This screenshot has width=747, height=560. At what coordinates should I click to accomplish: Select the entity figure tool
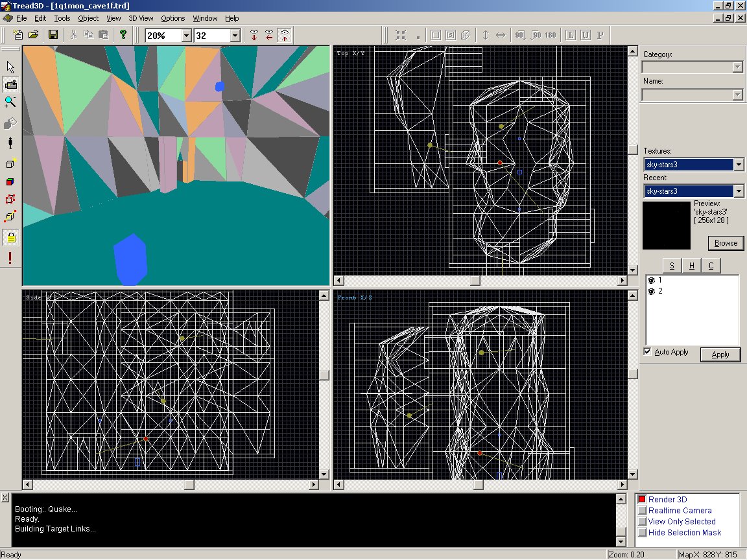coord(10,143)
